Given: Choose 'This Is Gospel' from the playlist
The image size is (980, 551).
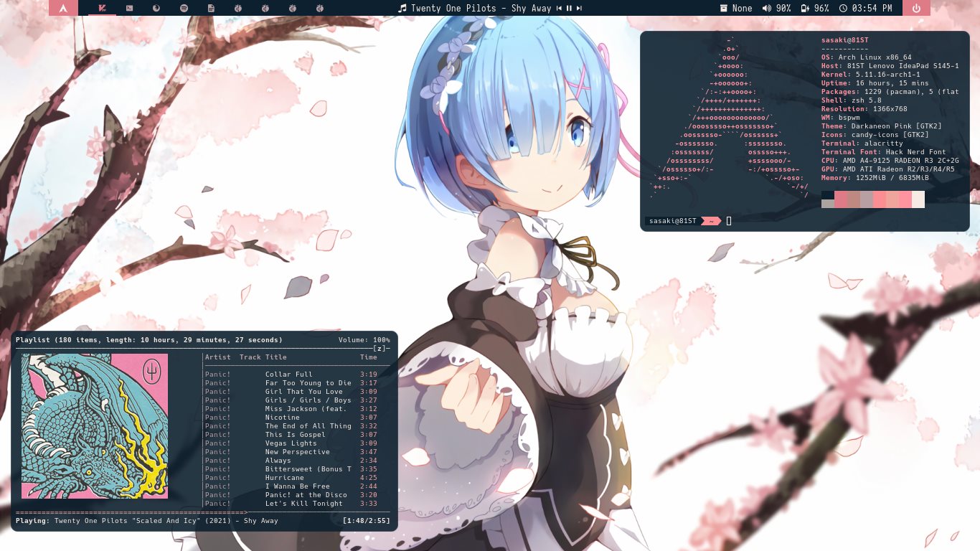Looking at the screenshot, I should click(x=295, y=435).
